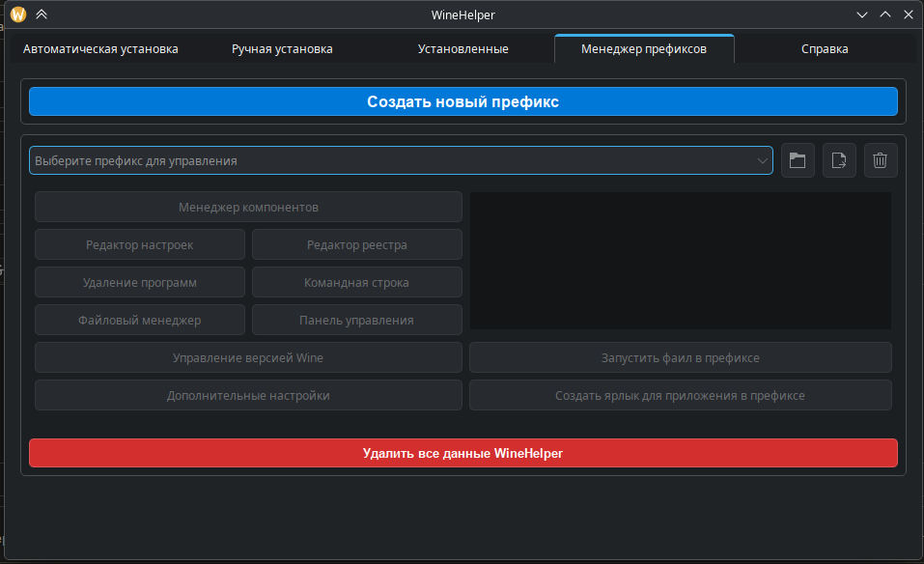Open Менеджер компонентов
924x564 pixels.
pyautogui.click(x=248, y=208)
